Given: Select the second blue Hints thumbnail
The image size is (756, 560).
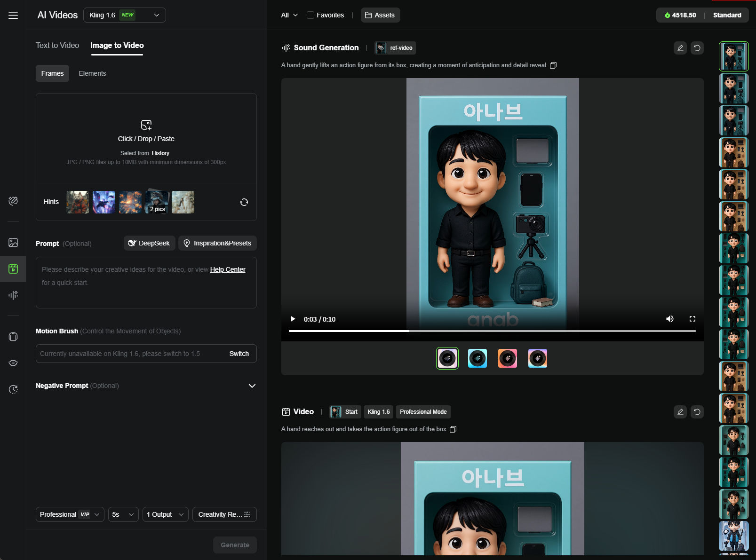Looking at the screenshot, I should (x=104, y=202).
